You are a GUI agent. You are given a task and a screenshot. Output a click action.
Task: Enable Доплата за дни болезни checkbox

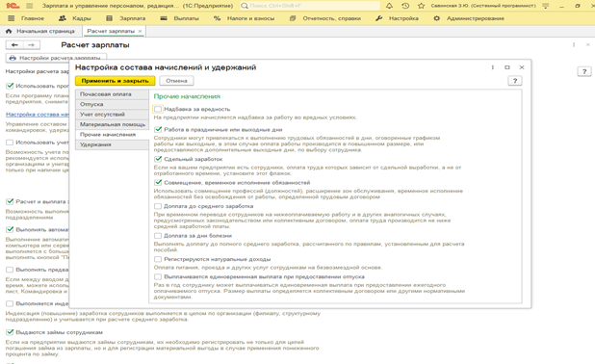pyautogui.click(x=158, y=236)
